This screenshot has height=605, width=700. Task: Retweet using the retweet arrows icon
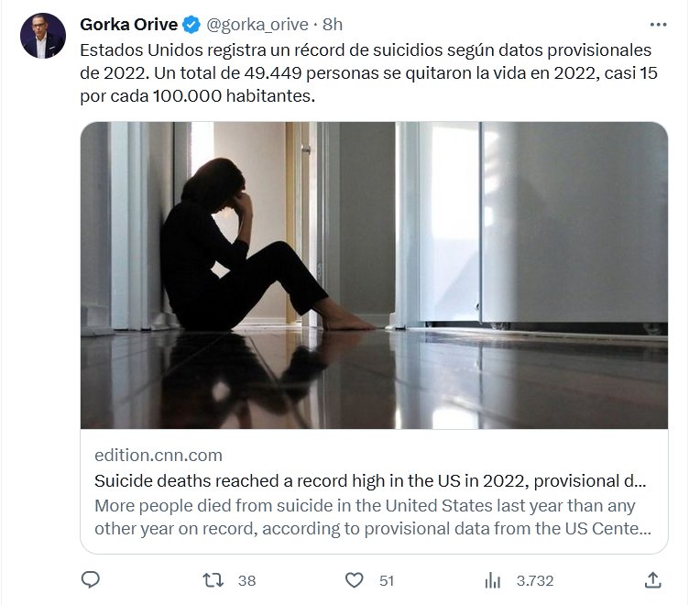pos(213,579)
